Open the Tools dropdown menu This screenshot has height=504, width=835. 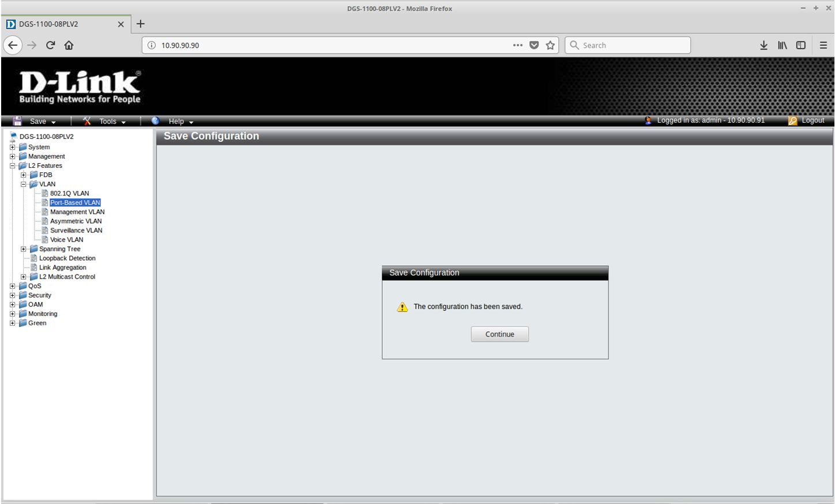pos(108,121)
